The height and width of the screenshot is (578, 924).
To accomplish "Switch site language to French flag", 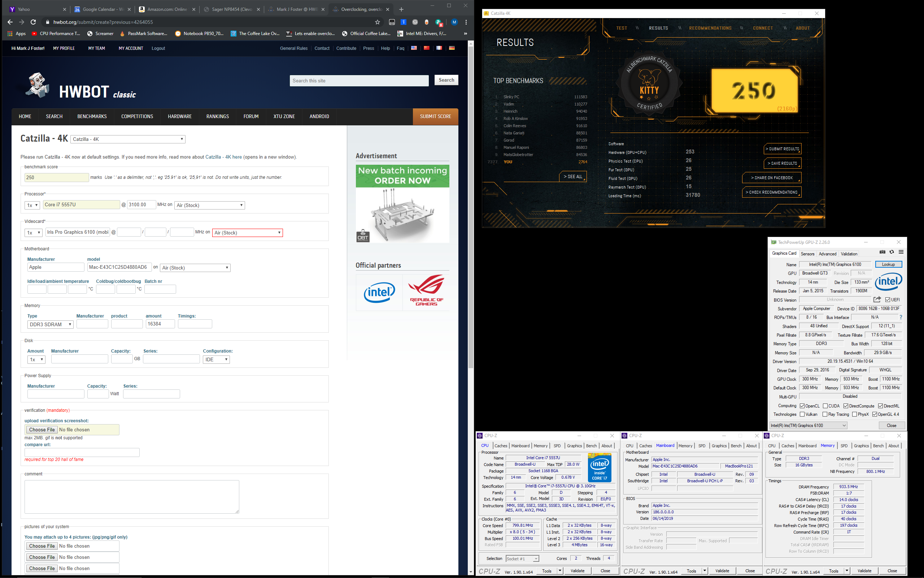I will [x=439, y=48].
